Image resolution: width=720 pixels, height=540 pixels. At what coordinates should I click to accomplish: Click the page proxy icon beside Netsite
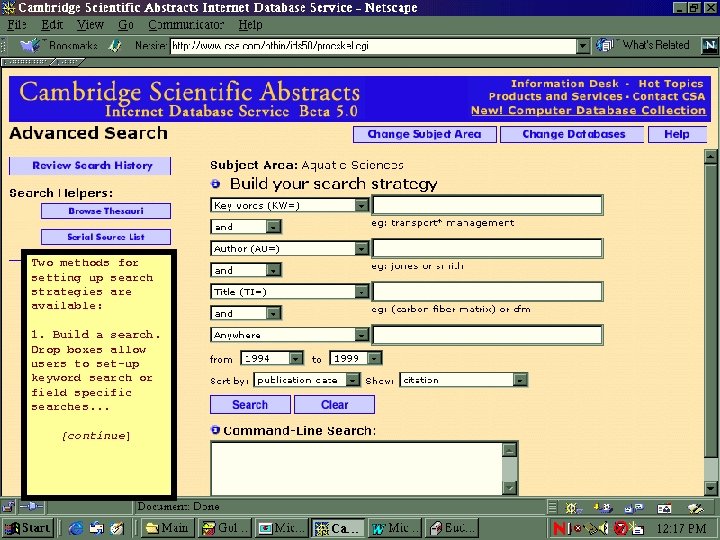[x=115, y=45]
